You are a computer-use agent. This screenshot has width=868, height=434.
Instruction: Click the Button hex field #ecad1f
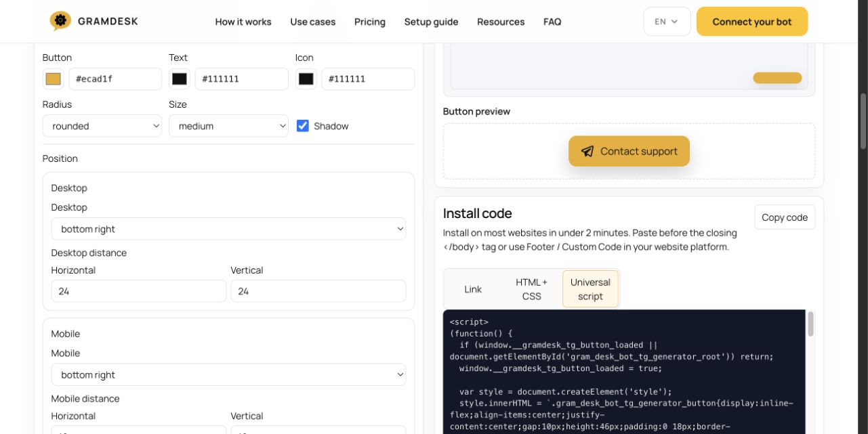(x=115, y=79)
